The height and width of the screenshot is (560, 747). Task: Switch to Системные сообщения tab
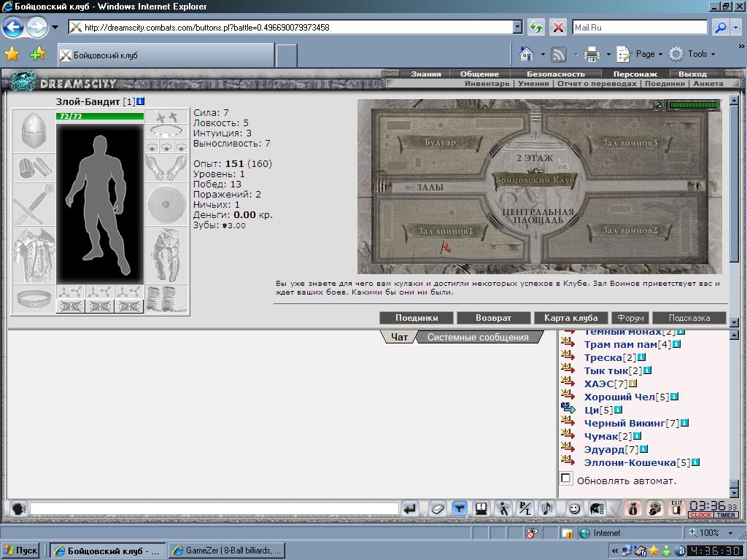pos(478,337)
